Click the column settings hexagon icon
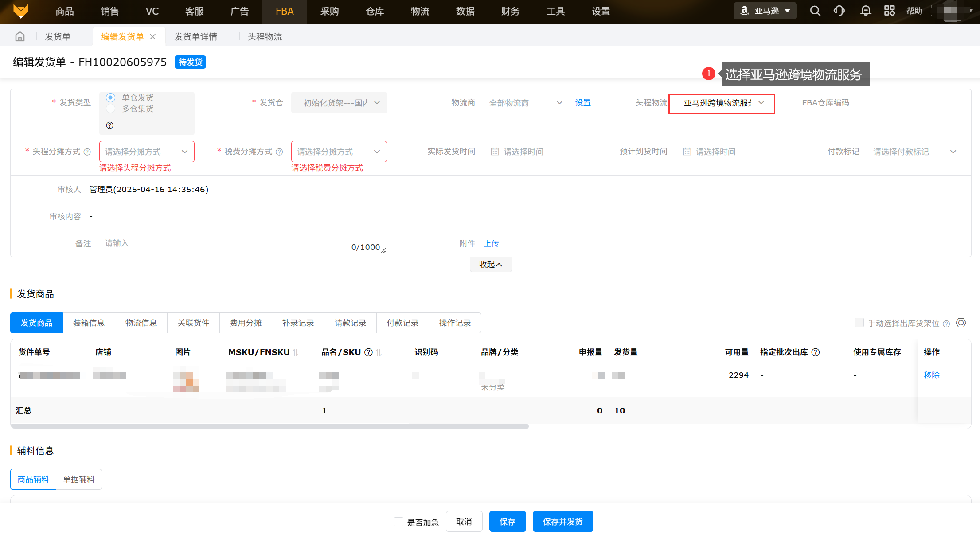Screen dimensions: 980x534 pyautogui.click(x=961, y=323)
